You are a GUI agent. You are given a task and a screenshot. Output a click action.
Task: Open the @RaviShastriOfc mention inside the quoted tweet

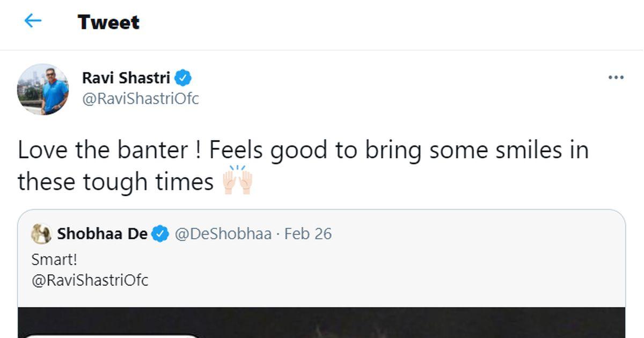pos(90,280)
